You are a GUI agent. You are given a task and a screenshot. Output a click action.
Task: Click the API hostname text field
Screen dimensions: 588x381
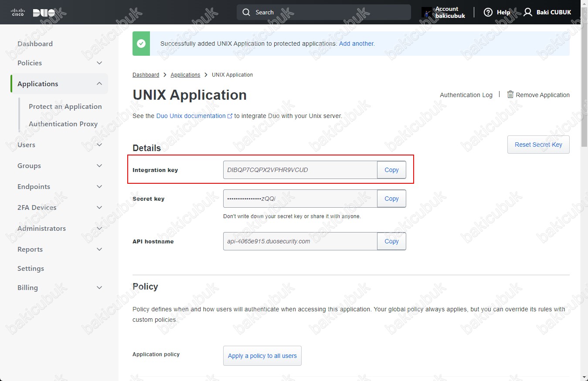(x=300, y=241)
